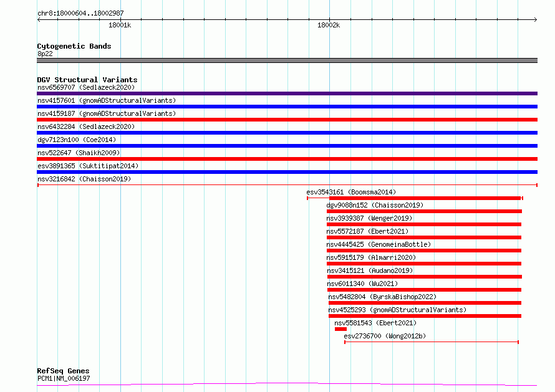Click the nsv5572187 (Ebert2021) label
The width and height of the screenshot is (555, 392).
[x=367, y=231]
